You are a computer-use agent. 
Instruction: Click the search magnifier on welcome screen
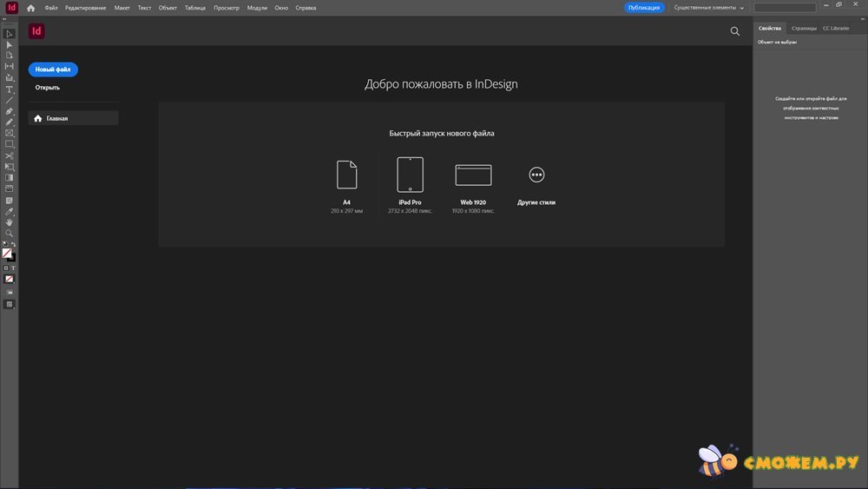click(x=735, y=31)
